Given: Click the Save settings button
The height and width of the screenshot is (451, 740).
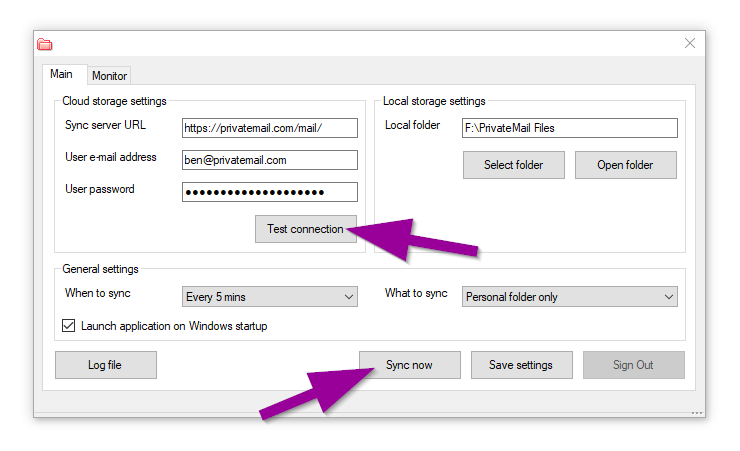Looking at the screenshot, I should coord(521,365).
